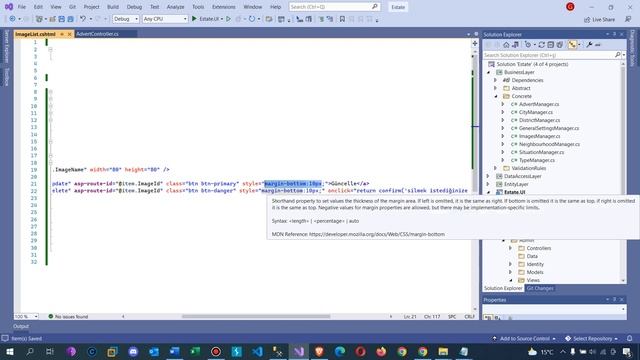Viewport: 640px width, 360px height.
Task: Select the Solution Explorer bottom tab
Action: coord(503,288)
